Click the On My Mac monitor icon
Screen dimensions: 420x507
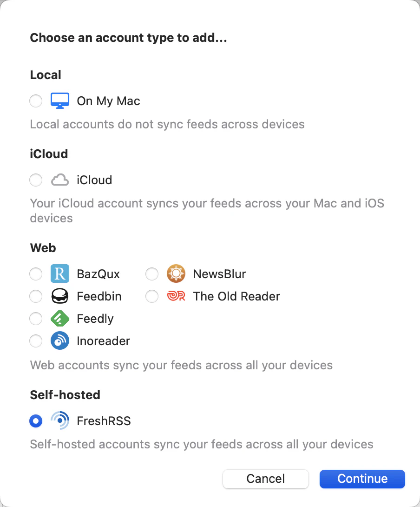(60, 101)
